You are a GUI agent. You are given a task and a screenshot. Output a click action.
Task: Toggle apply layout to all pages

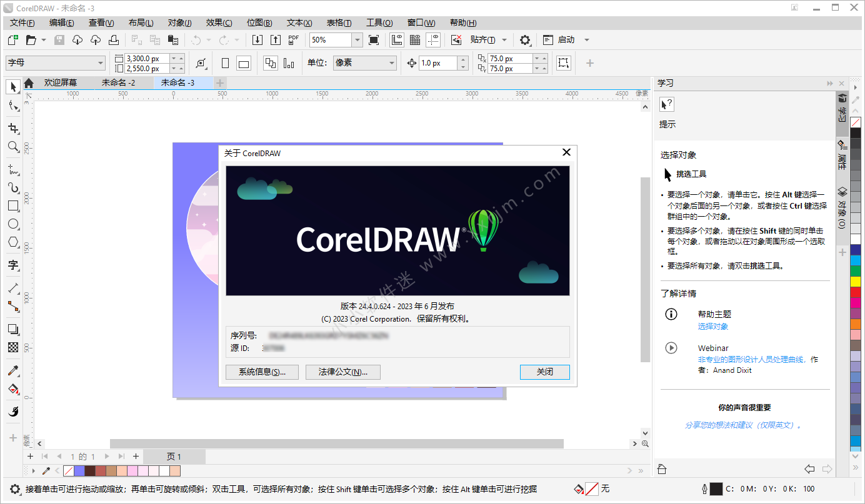tap(270, 63)
